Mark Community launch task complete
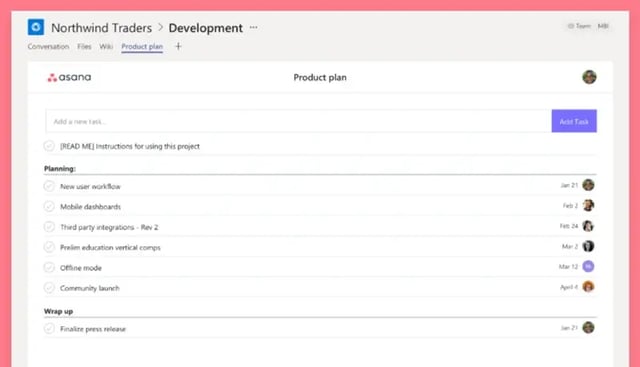The image size is (640, 367). pyautogui.click(x=49, y=288)
